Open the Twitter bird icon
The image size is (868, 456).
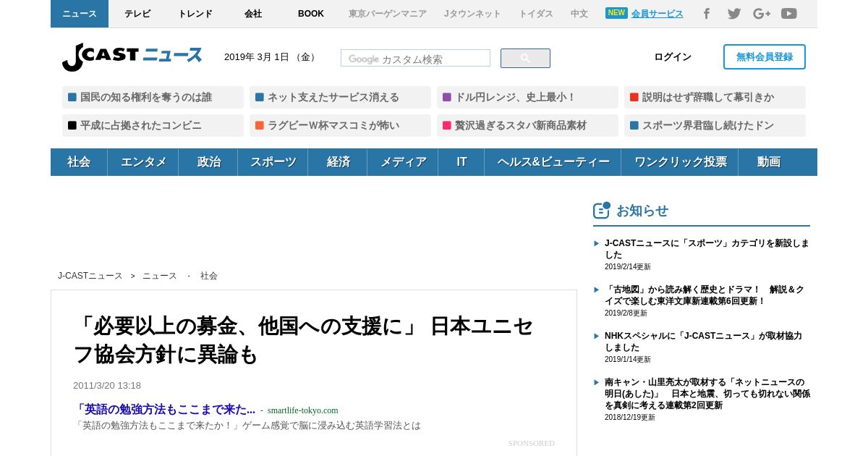[734, 14]
